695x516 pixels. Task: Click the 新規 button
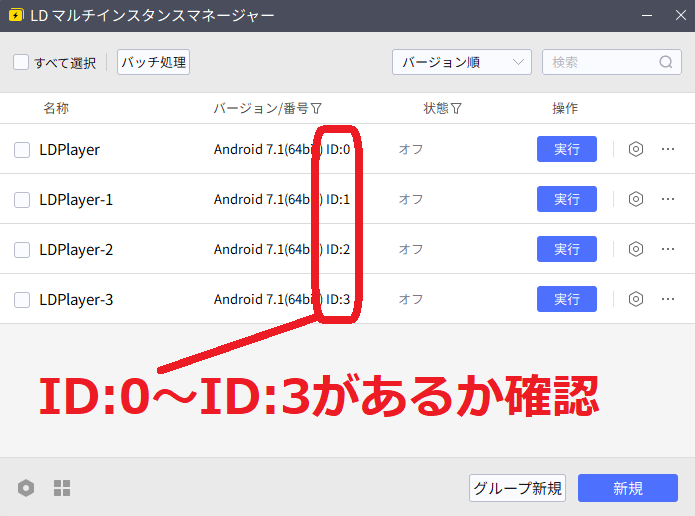pyautogui.click(x=627, y=488)
